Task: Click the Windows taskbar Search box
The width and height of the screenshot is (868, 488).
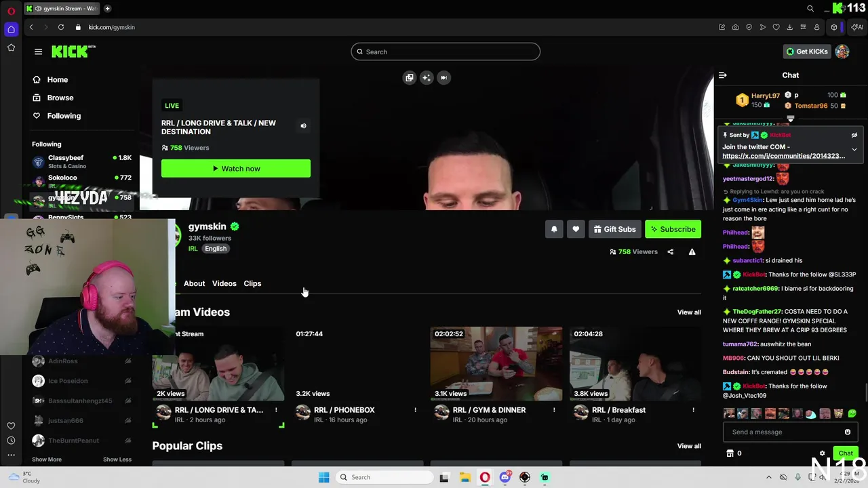Action: pos(385,477)
